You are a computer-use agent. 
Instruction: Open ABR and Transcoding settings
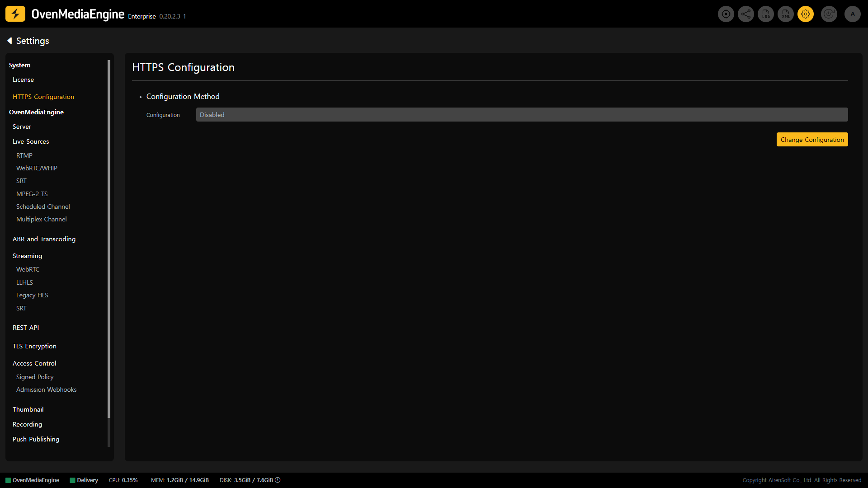pos(44,239)
